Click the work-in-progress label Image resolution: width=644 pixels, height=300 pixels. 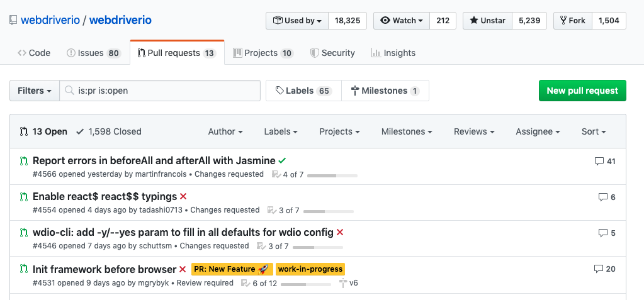(x=310, y=269)
